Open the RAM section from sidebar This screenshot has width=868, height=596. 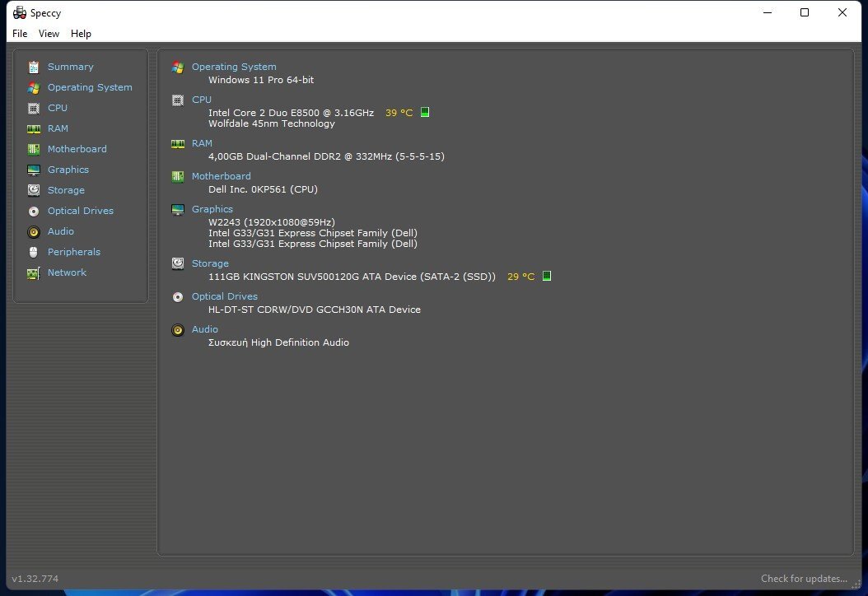click(58, 128)
